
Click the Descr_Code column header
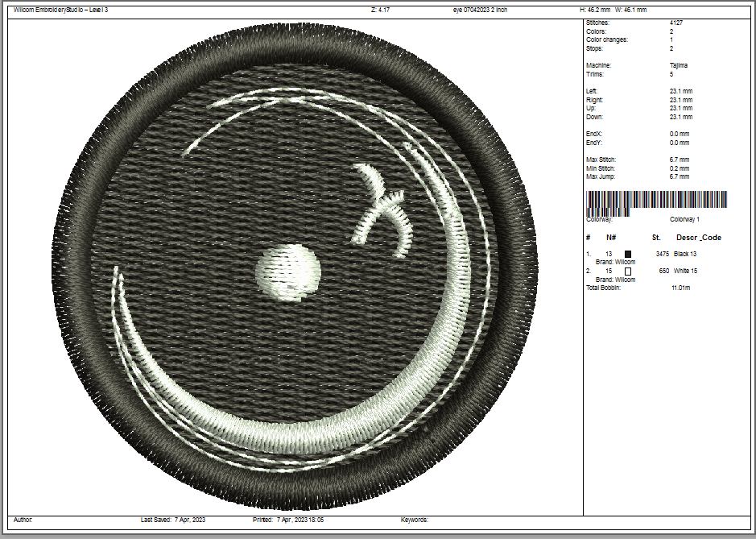click(698, 238)
